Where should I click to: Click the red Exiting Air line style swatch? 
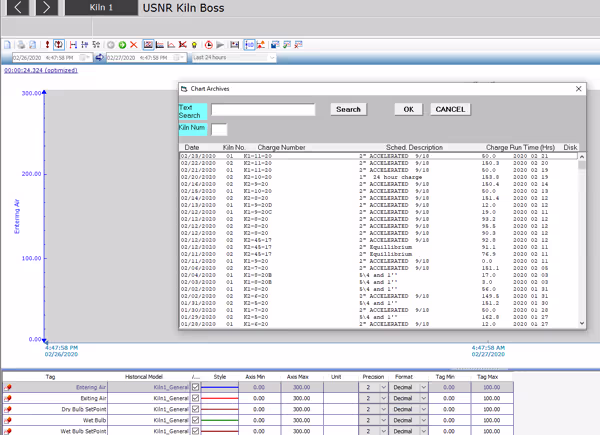point(220,398)
